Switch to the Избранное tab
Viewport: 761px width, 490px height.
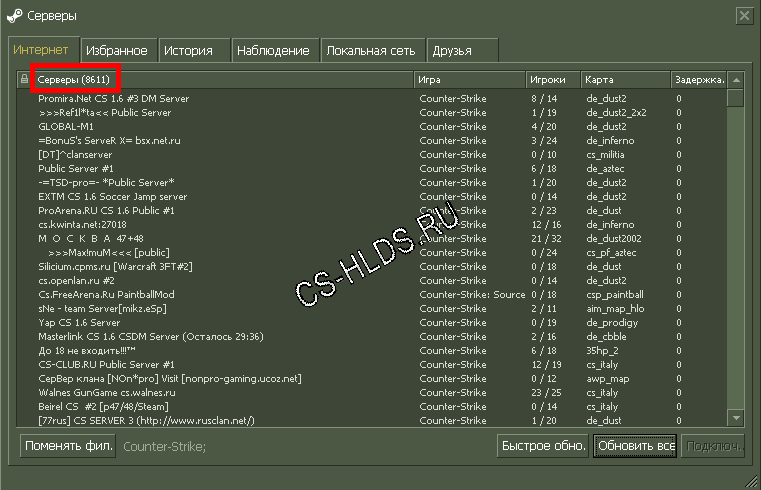(116, 50)
